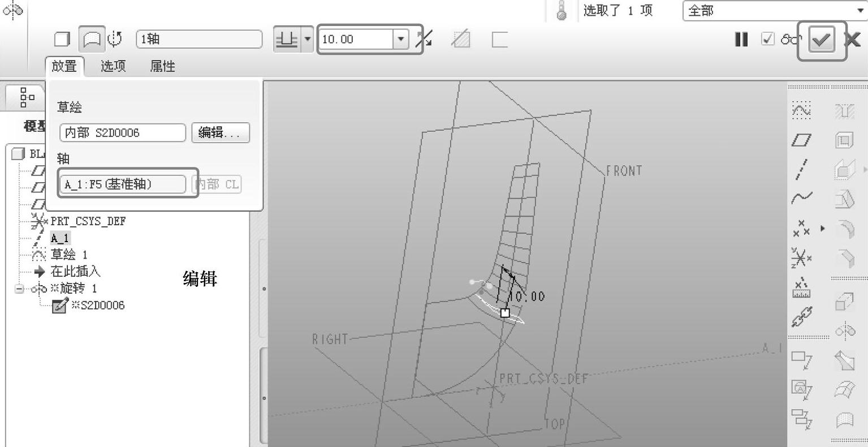The image size is (868, 447).
Task: Click the rib tool icon
Action: [845, 170]
